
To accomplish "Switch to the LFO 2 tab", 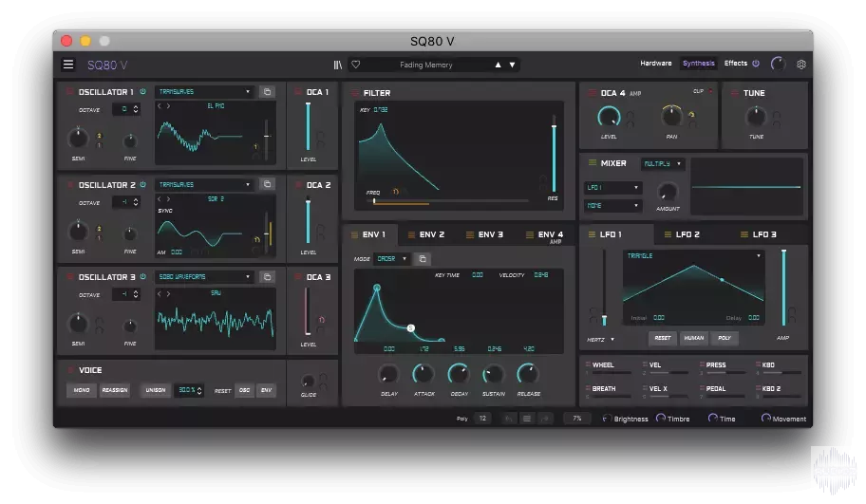I will [x=682, y=234].
